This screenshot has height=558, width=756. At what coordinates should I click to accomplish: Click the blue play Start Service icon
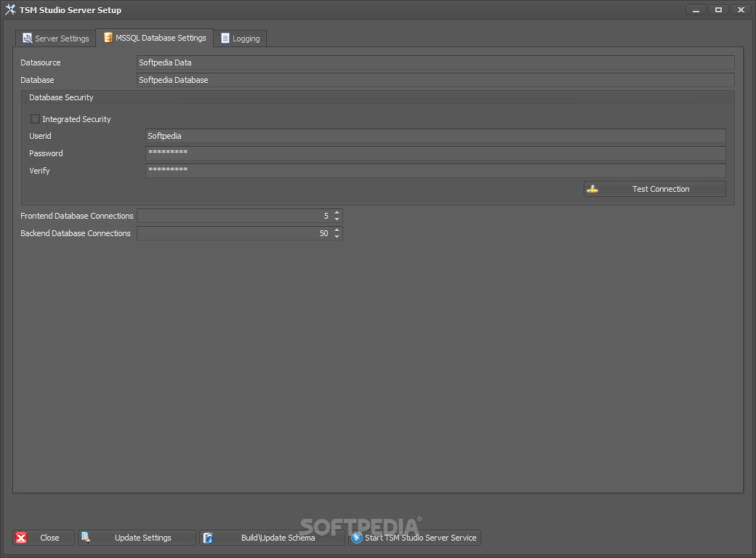click(x=357, y=538)
